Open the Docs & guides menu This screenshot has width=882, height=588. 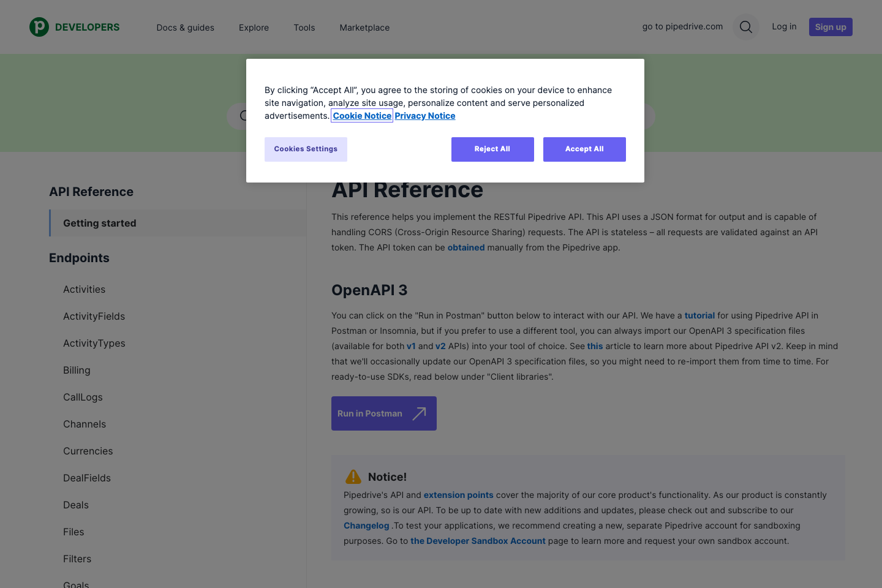pos(185,28)
